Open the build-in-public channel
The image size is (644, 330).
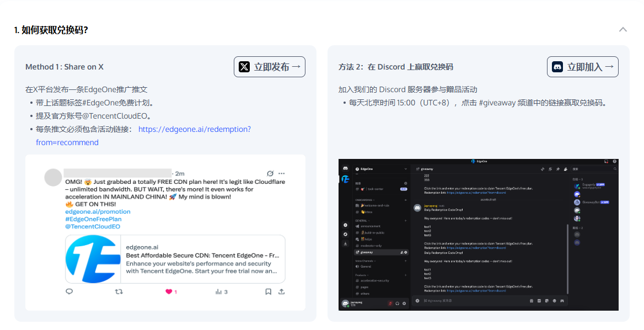click(x=371, y=233)
